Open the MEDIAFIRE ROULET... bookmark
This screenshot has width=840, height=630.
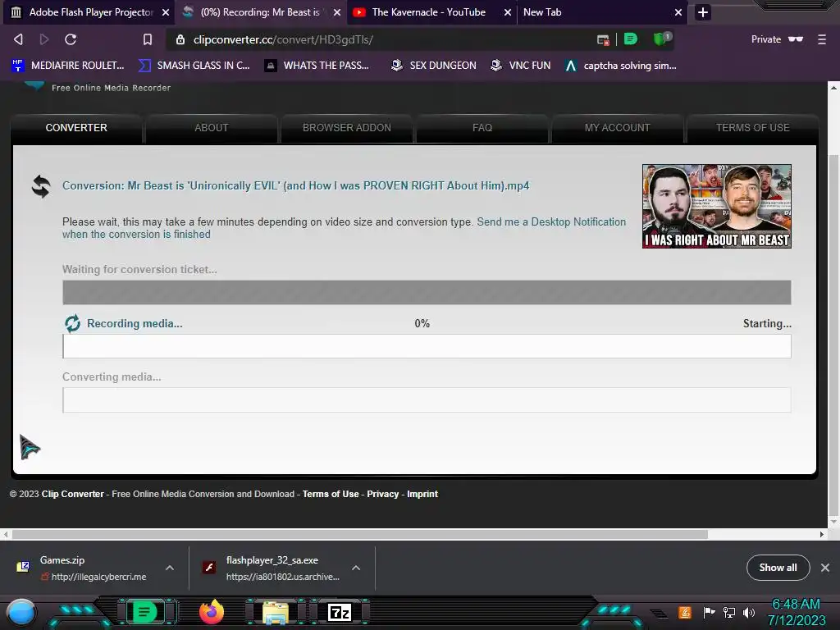click(68, 66)
